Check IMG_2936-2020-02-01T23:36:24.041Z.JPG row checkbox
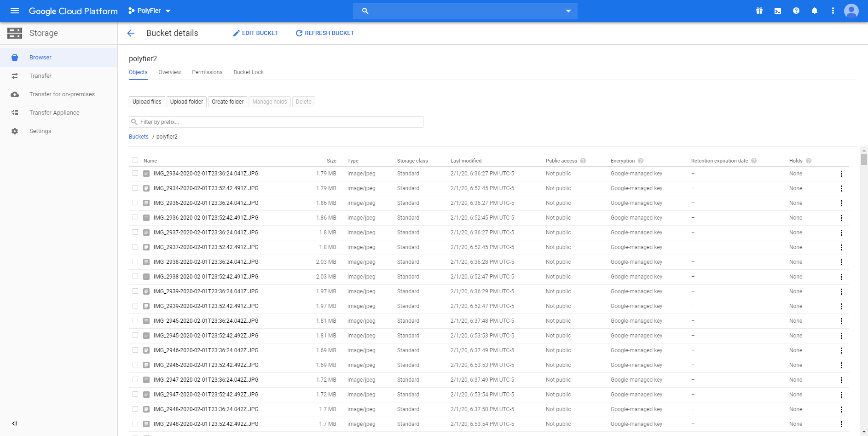Screen dimensions: 868x436 pyautogui.click(x=135, y=203)
